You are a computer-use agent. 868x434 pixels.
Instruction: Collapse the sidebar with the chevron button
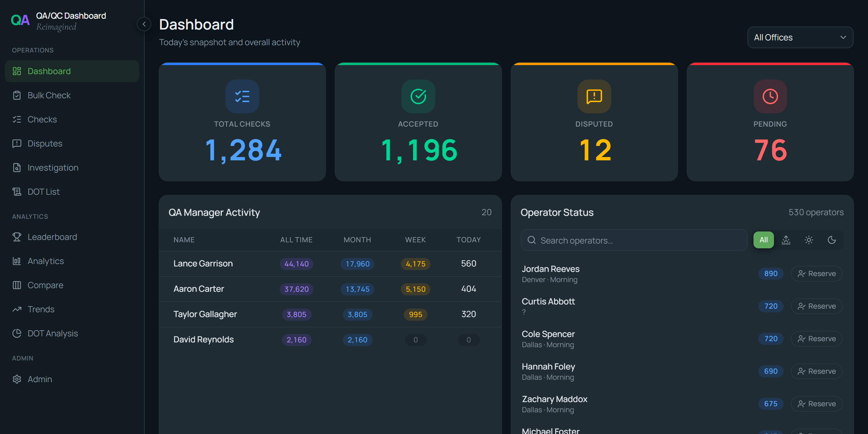tap(144, 24)
